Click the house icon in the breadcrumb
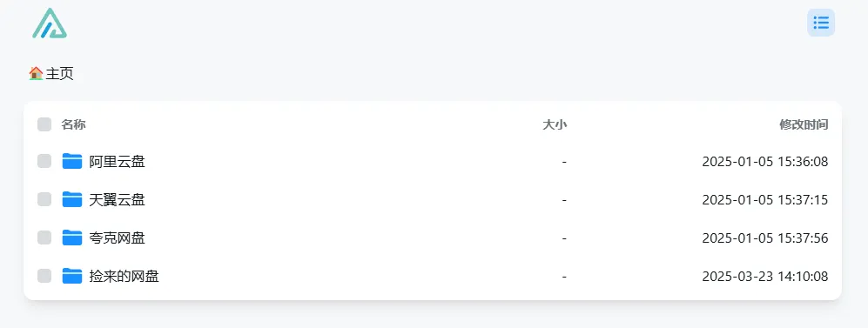Image resolution: width=868 pixels, height=328 pixels. point(36,73)
